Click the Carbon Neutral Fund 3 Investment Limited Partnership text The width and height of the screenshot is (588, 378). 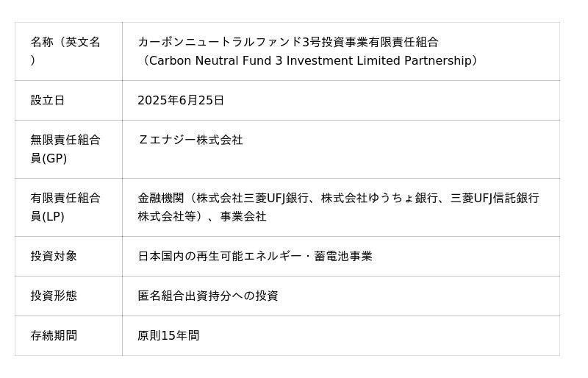click(x=310, y=60)
